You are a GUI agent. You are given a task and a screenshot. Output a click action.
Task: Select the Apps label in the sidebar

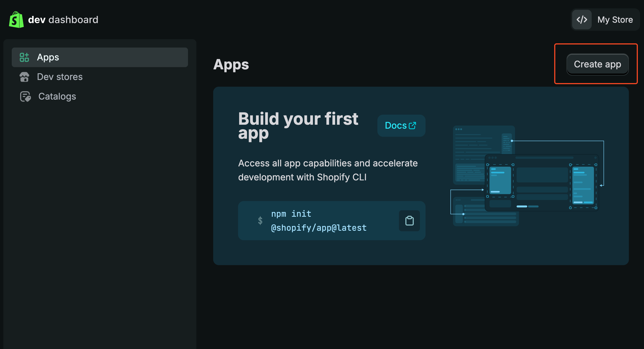48,57
